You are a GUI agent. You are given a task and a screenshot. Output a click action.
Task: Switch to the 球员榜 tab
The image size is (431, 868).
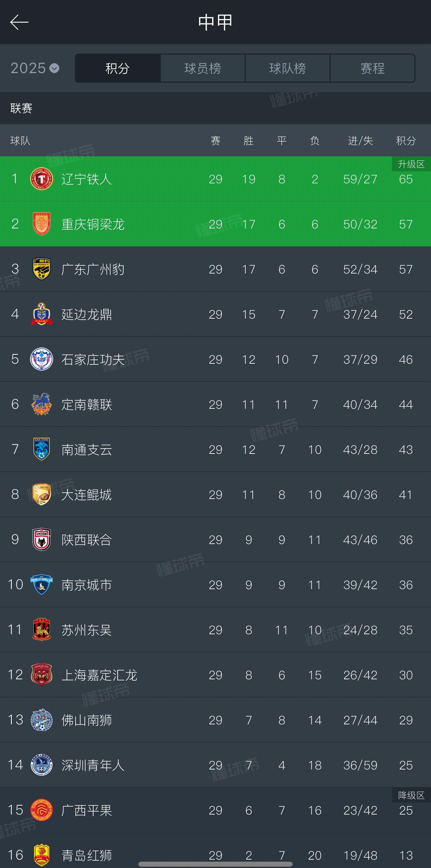click(202, 68)
